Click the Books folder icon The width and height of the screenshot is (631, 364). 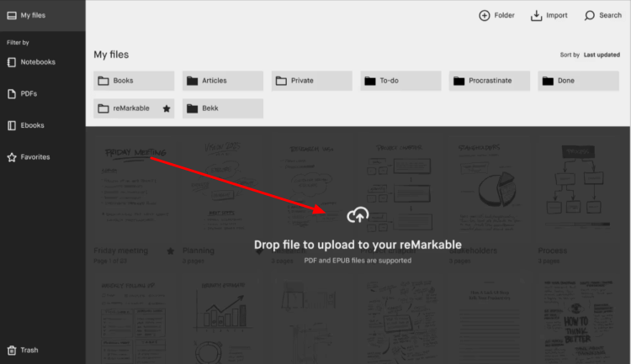coord(103,81)
